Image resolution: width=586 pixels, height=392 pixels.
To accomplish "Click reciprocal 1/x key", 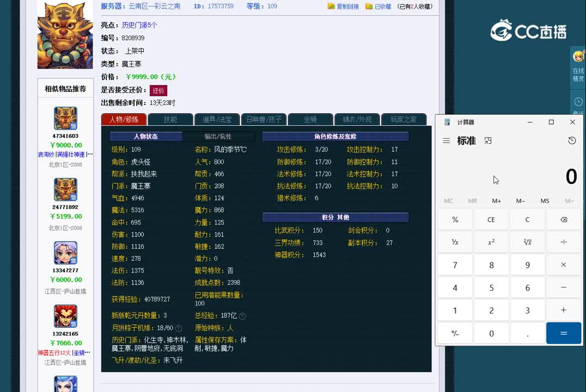I will (455, 242).
